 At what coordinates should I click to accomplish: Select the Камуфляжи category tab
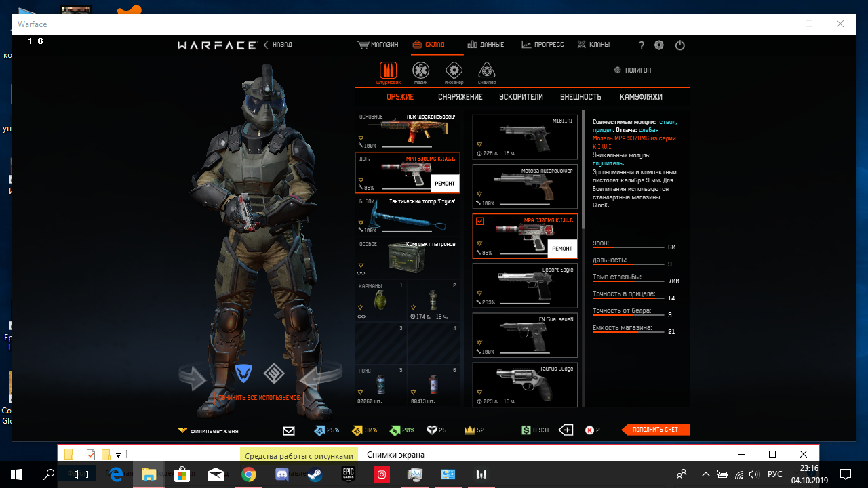[641, 97]
